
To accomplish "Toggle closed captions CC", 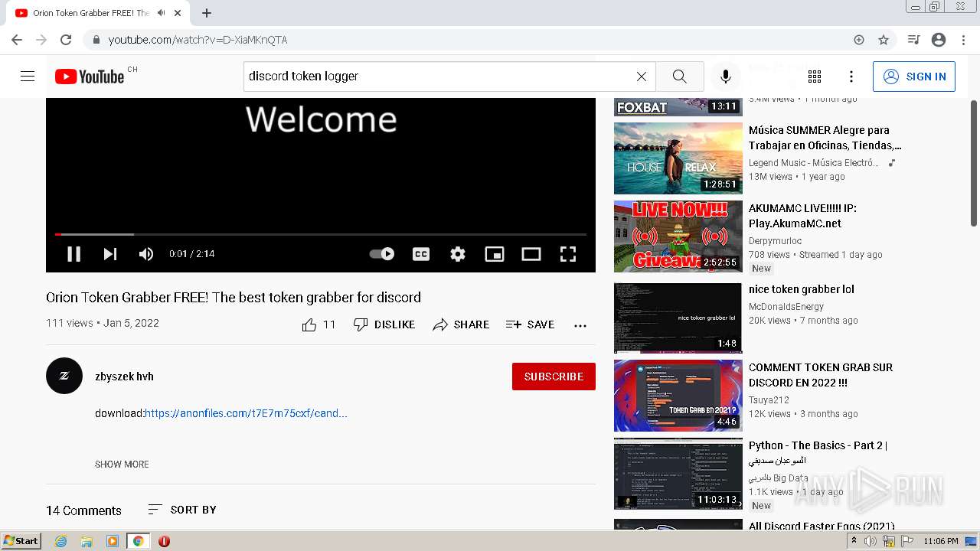I will (421, 254).
